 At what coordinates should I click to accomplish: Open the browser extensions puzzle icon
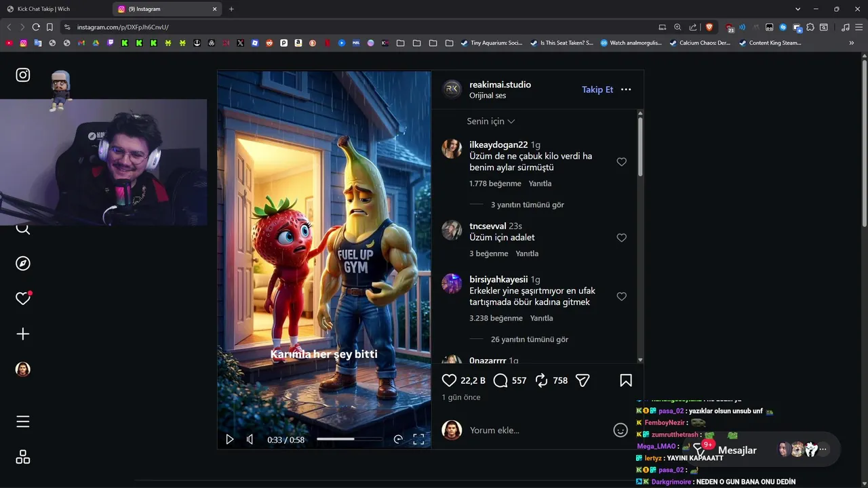(x=810, y=27)
